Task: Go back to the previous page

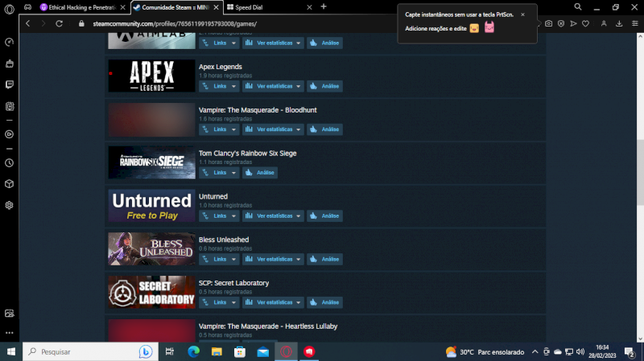Action: pos(28,24)
